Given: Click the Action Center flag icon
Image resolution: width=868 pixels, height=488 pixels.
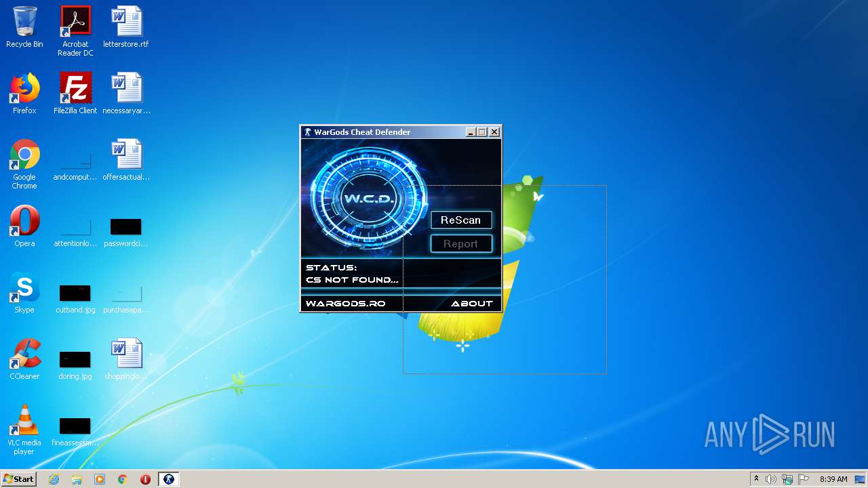Looking at the screenshot, I should tap(804, 479).
